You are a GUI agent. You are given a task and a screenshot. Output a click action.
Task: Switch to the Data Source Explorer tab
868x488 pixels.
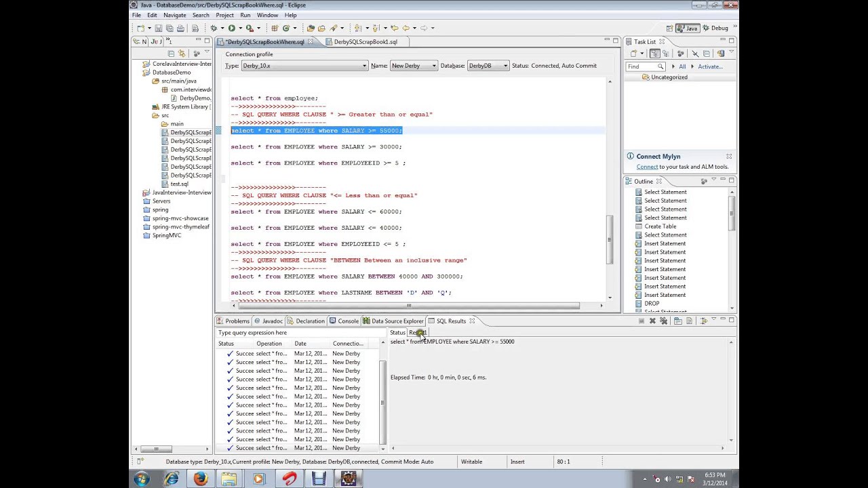tap(393, 321)
